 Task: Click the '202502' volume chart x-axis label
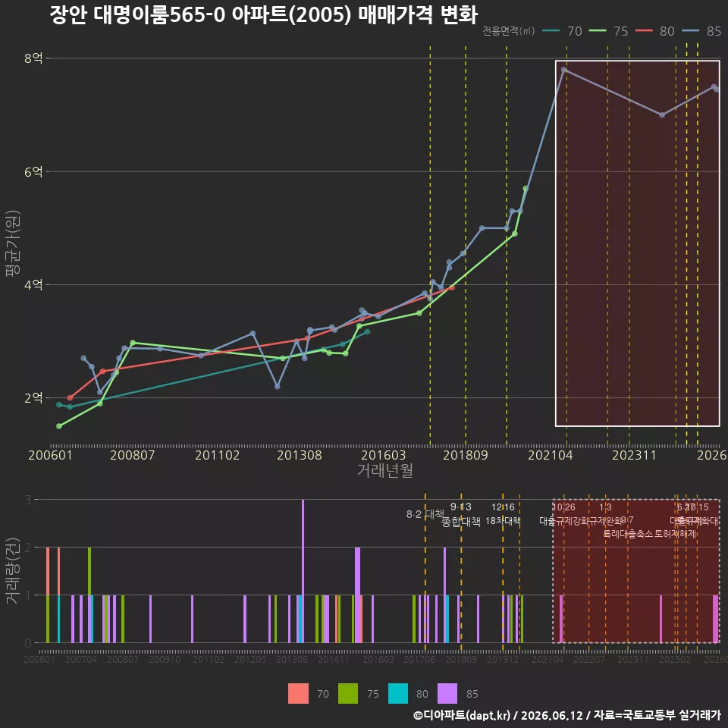[x=675, y=659]
